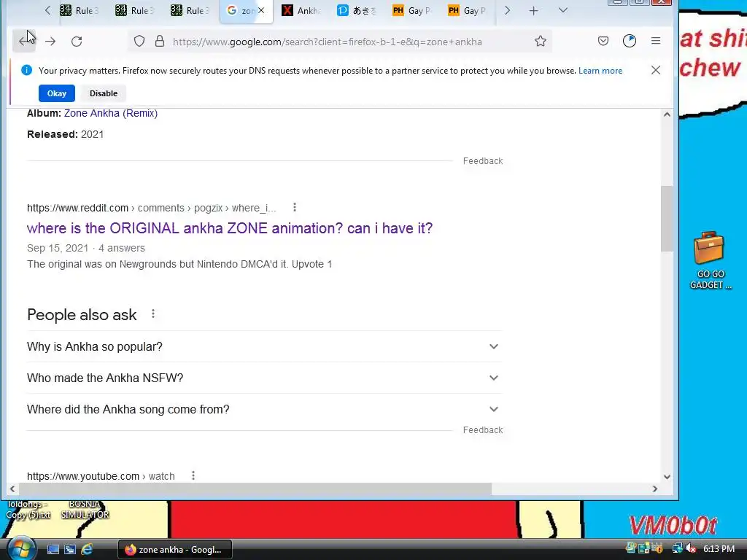Open the three-dot menu beside People also ask
This screenshot has width=747, height=560.
pos(153,314)
